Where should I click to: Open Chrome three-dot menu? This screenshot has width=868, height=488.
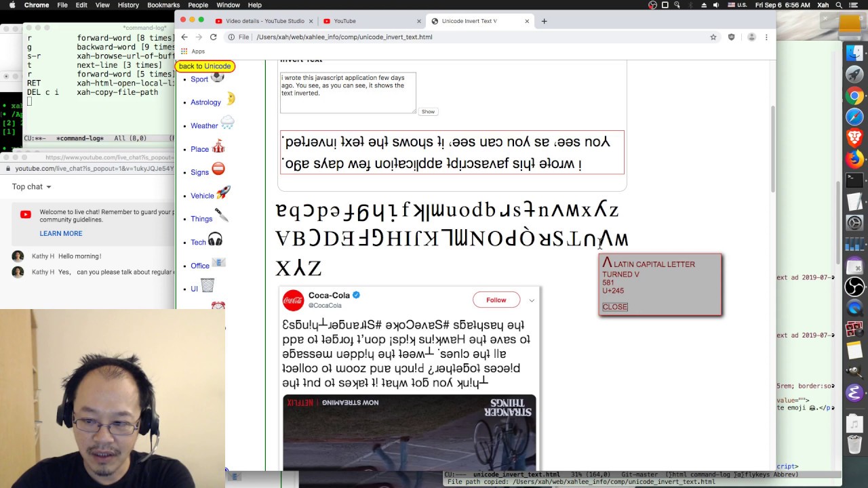[766, 37]
